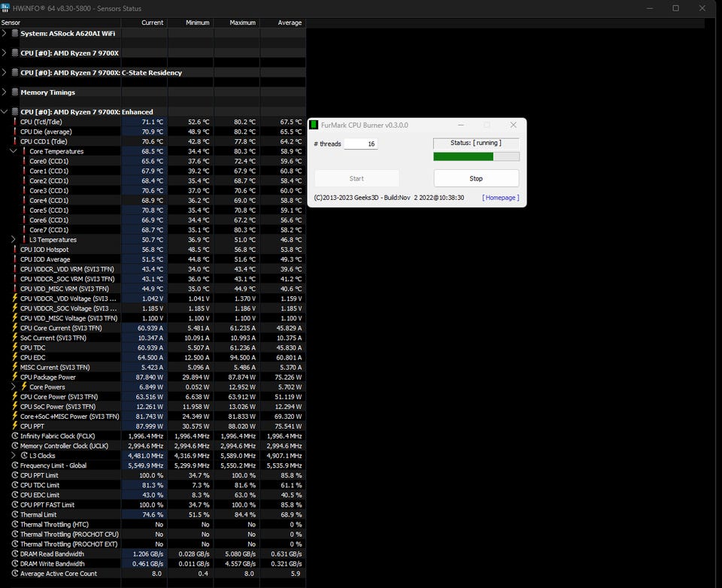Click clock icon next to Memory Controller Clock
Viewport: 722px width, 588px height.
[x=15, y=445]
